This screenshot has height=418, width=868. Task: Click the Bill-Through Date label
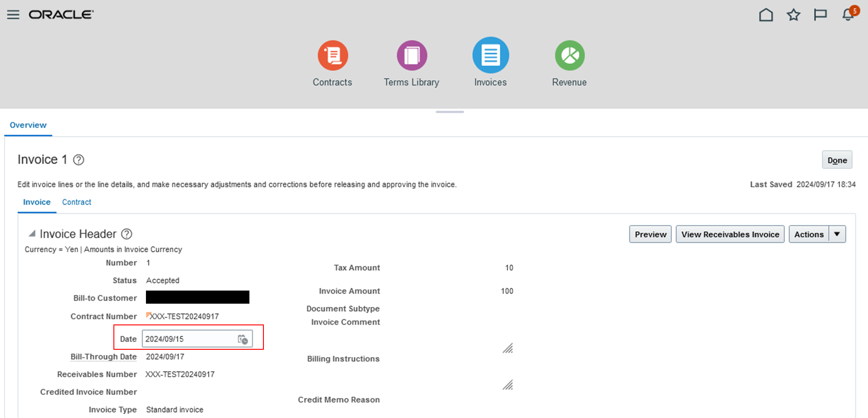[x=103, y=357]
